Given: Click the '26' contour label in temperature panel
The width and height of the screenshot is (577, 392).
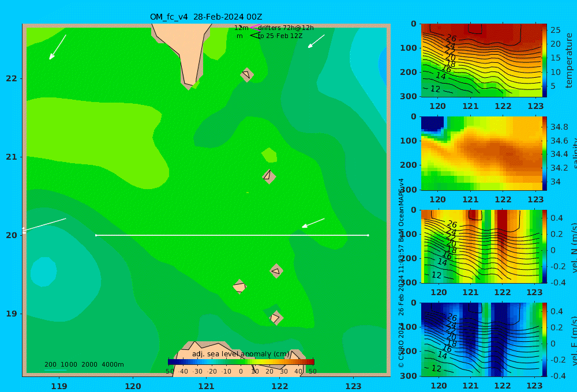Looking at the screenshot, I should click(x=451, y=38).
